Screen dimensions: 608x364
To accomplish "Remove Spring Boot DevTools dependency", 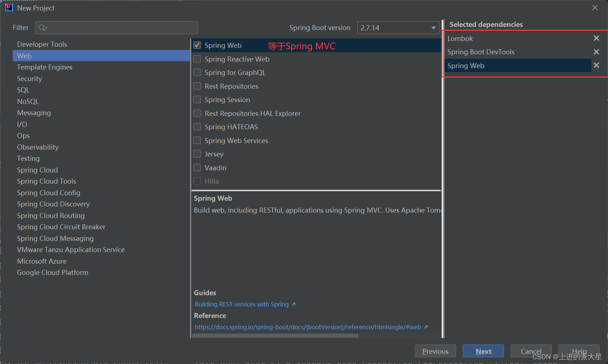I will click(596, 52).
